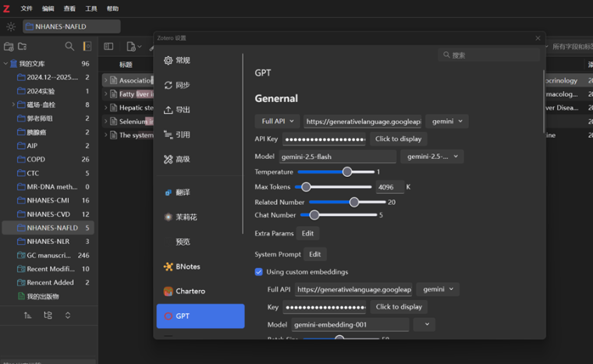Collapse the 我的文库 library tree

[5, 63]
